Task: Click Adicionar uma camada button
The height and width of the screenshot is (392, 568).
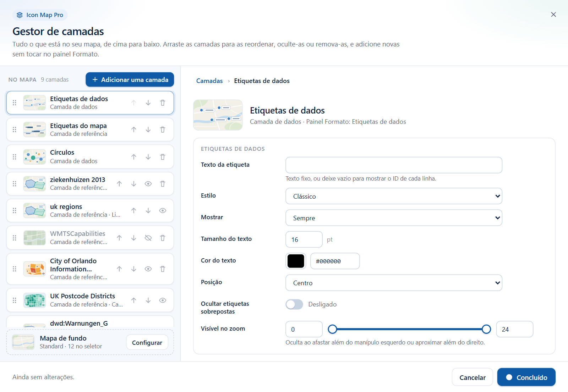Action: 130,79
